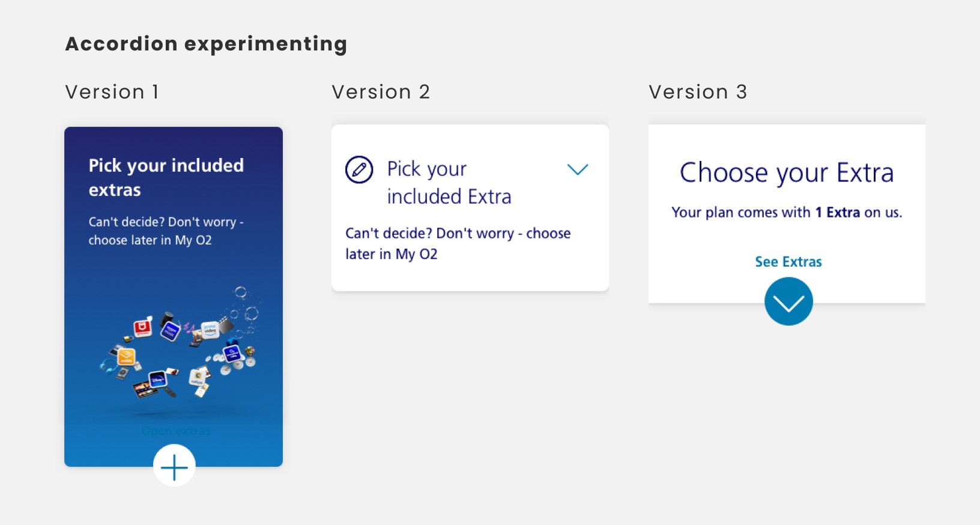Click the pencil edit icon in Version 2
980x525 pixels.
359,169
